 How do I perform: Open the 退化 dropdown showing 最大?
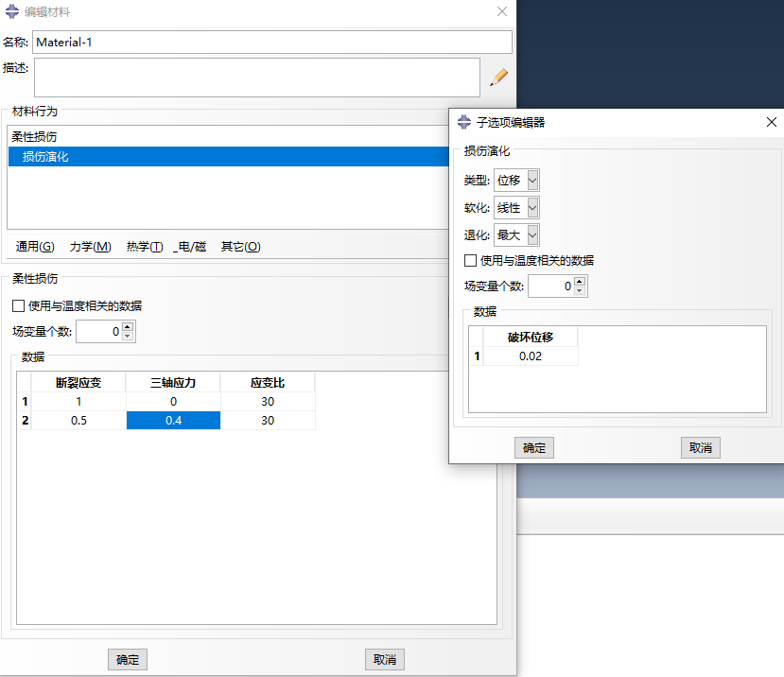pyautogui.click(x=516, y=235)
